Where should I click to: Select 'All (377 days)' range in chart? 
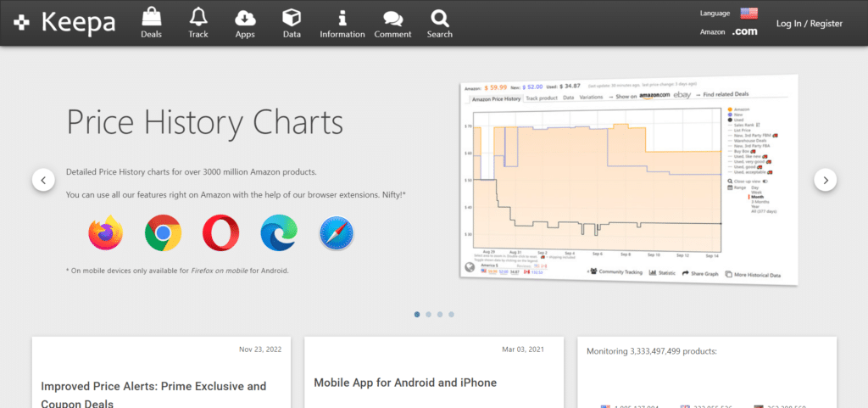(764, 211)
